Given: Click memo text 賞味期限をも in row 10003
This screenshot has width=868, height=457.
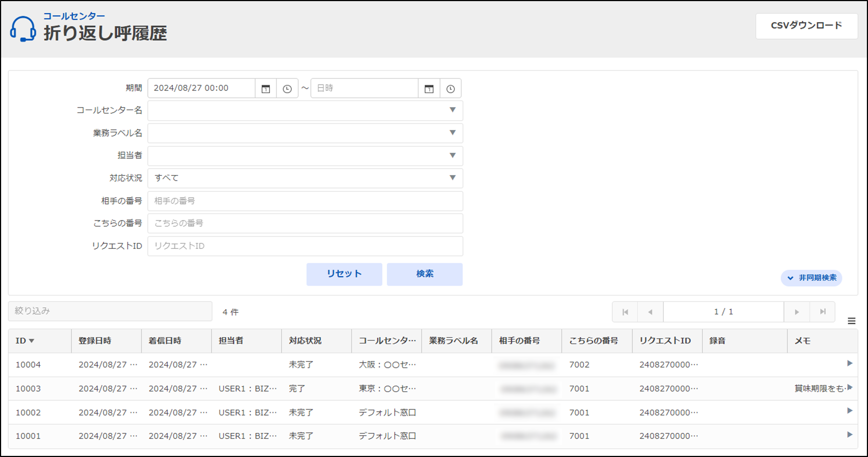Looking at the screenshot, I should tap(820, 389).
